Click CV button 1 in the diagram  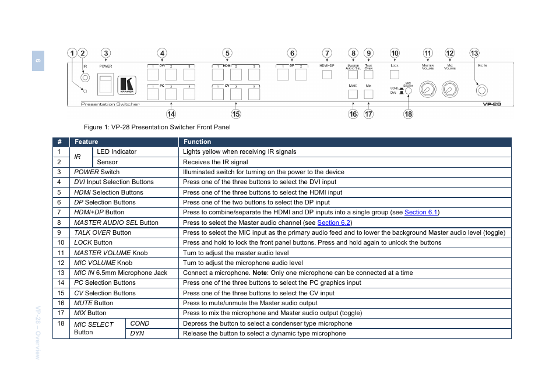click(218, 94)
